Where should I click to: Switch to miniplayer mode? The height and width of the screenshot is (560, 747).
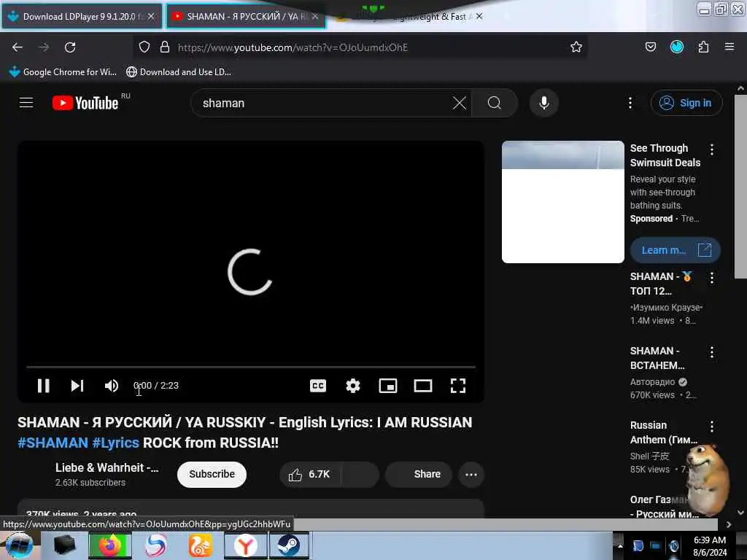tap(388, 386)
